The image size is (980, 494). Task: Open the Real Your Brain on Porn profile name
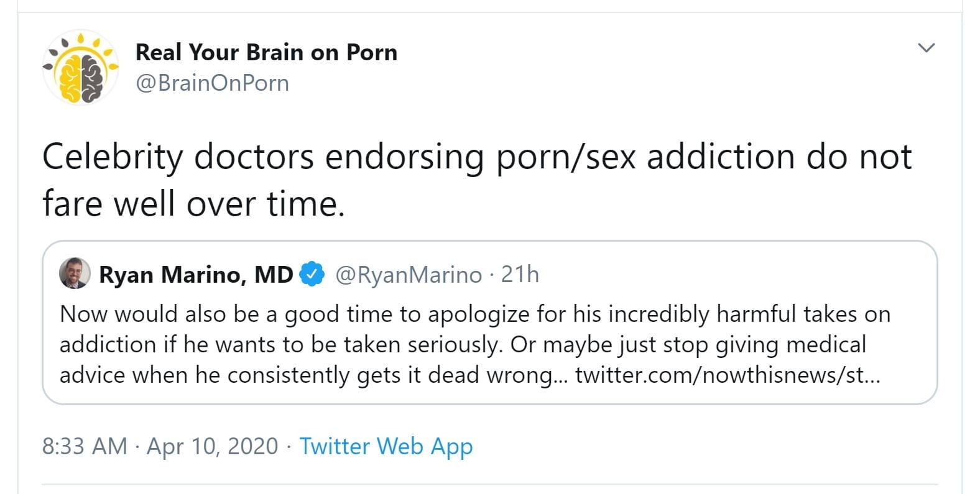pos(266,52)
